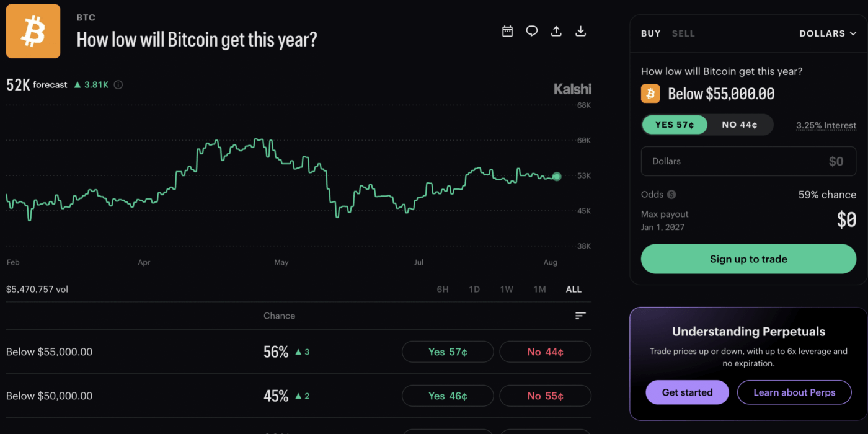Select the NO 44¢ toggle option

[x=740, y=125]
